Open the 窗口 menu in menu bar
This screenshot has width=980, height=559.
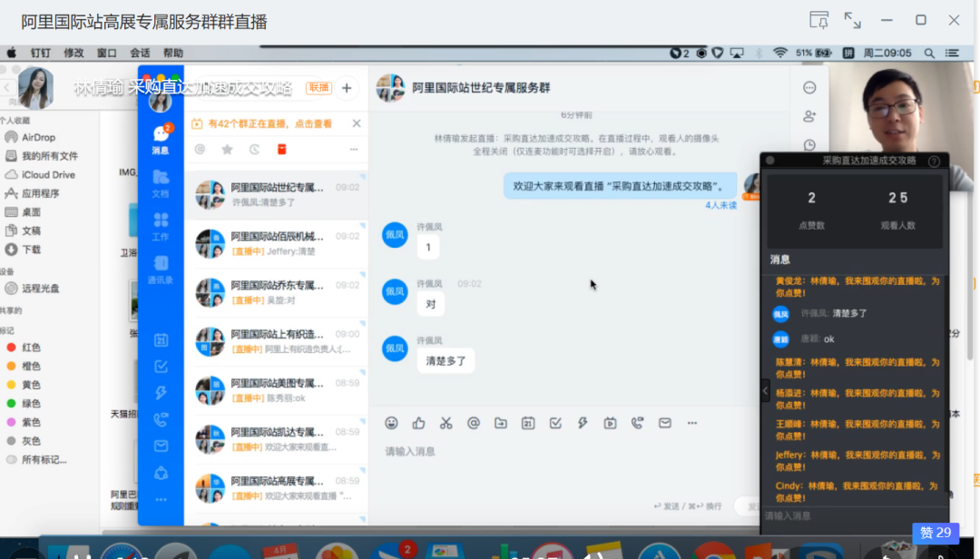tap(106, 54)
